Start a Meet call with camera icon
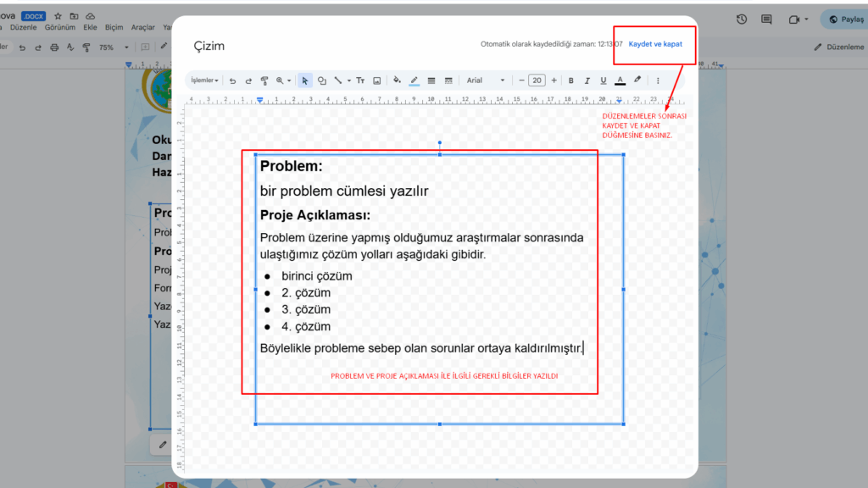Image resolution: width=868 pixels, height=488 pixels. tap(793, 19)
